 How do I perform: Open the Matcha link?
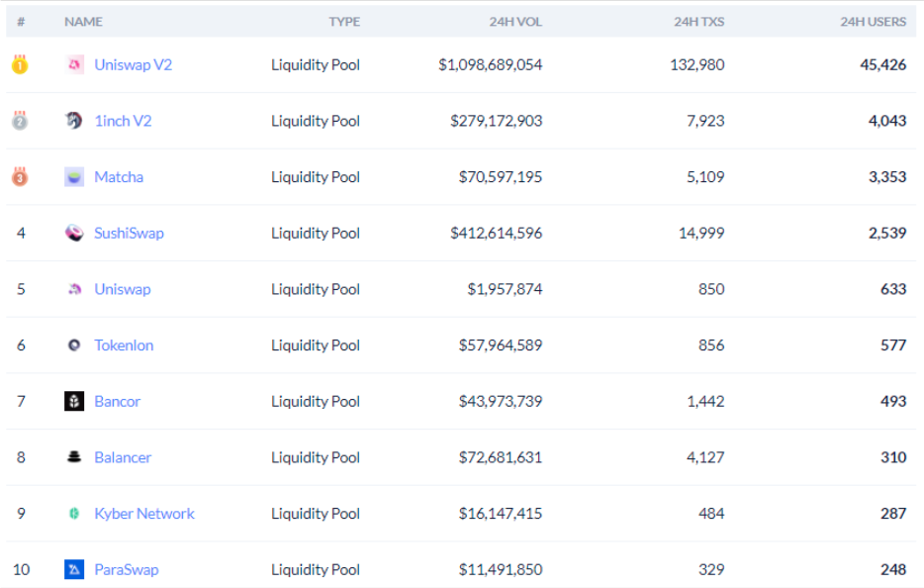pos(119,177)
